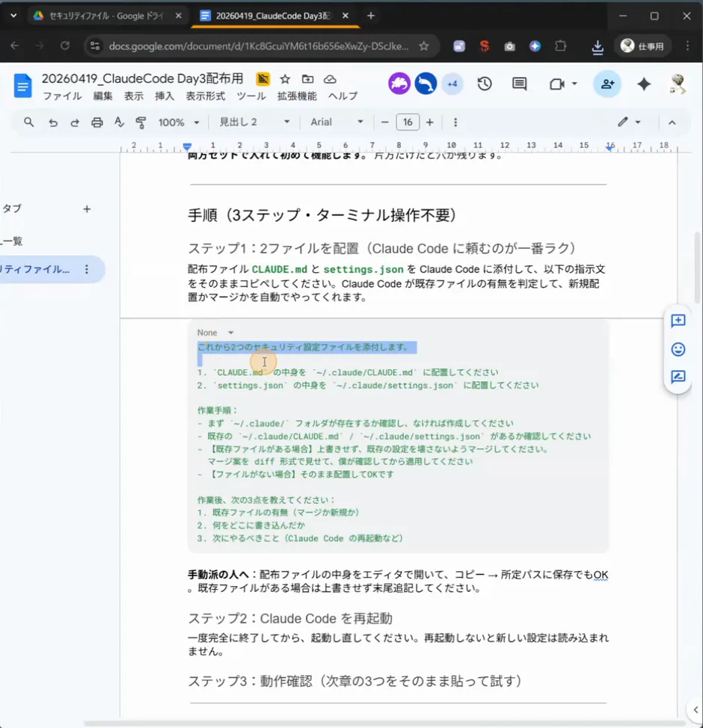This screenshot has width=703, height=728.
Task: Open browser tab search chevron
Action: pyautogui.click(x=13, y=16)
